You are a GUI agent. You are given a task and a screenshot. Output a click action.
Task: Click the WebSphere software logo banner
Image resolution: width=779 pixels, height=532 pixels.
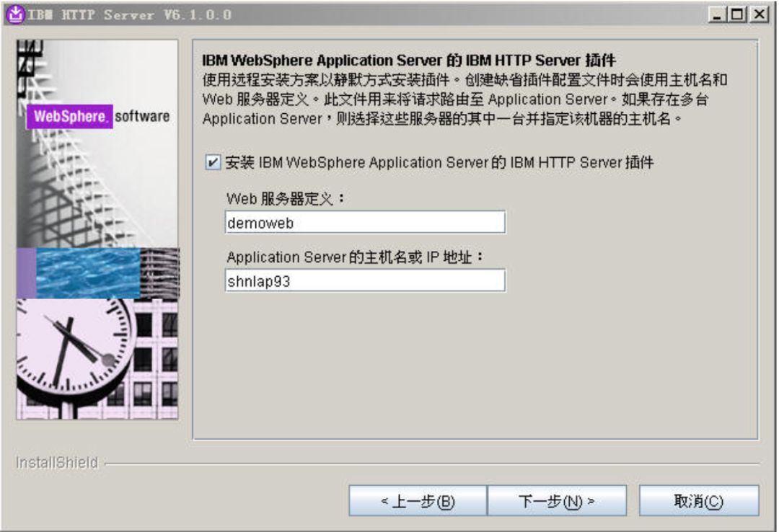(98, 117)
